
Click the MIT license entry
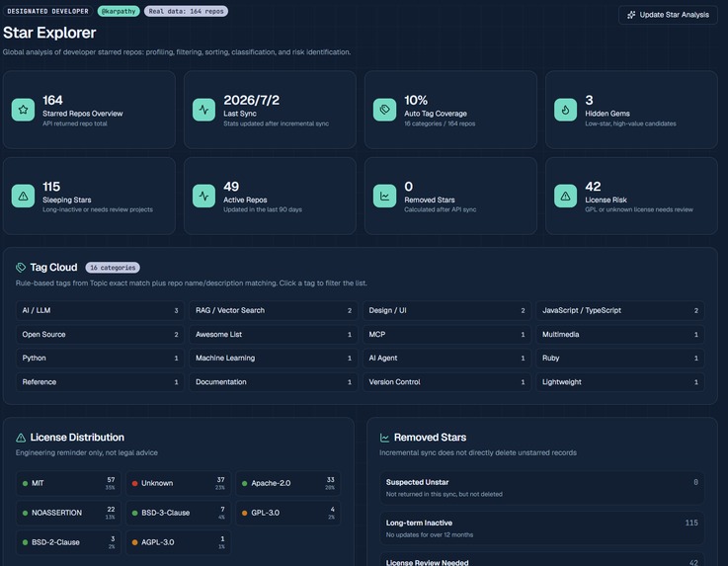pyautogui.click(x=69, y=483)
